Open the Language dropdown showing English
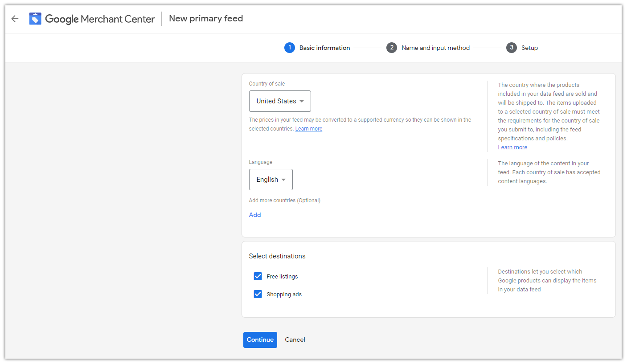The width and height of the screenshot is (627, 364). pyautogui.click(x=271, y=180)
